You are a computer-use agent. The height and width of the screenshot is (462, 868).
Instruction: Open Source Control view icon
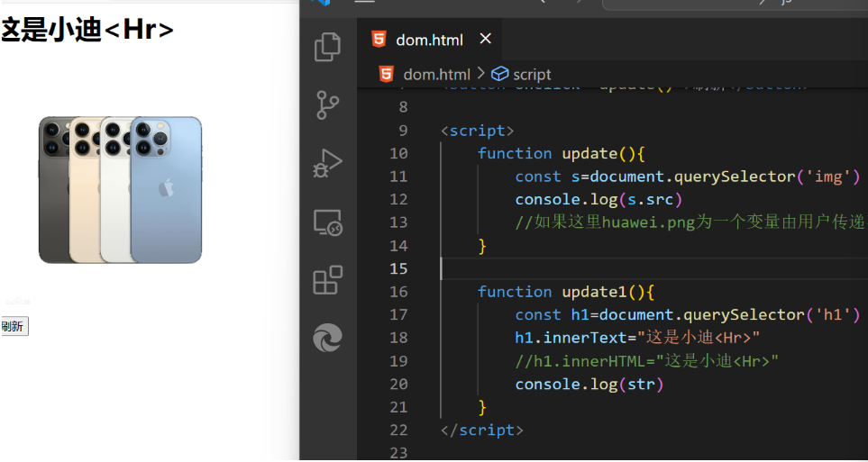(x=328, y=105)
